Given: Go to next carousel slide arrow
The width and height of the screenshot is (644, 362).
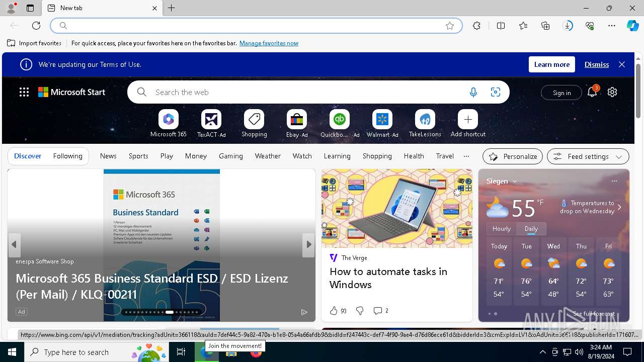Looking at the screenshot, I should [x=309, y=244].
